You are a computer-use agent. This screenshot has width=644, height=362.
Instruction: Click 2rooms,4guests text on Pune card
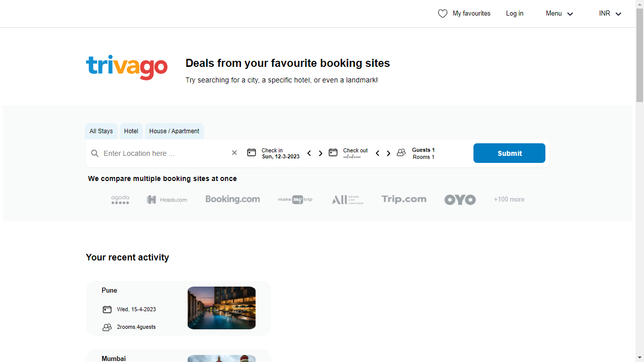[136, 327]
